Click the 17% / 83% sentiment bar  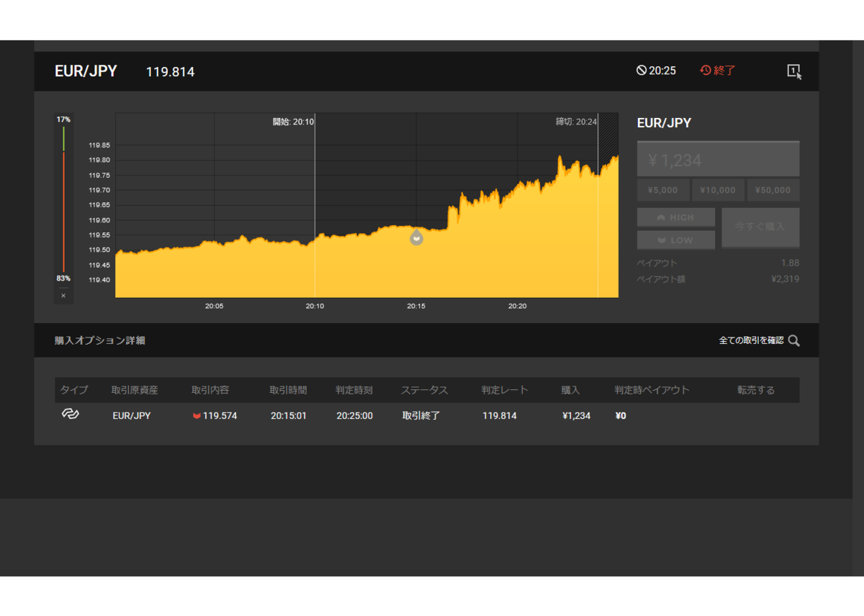tap(63, 199)
